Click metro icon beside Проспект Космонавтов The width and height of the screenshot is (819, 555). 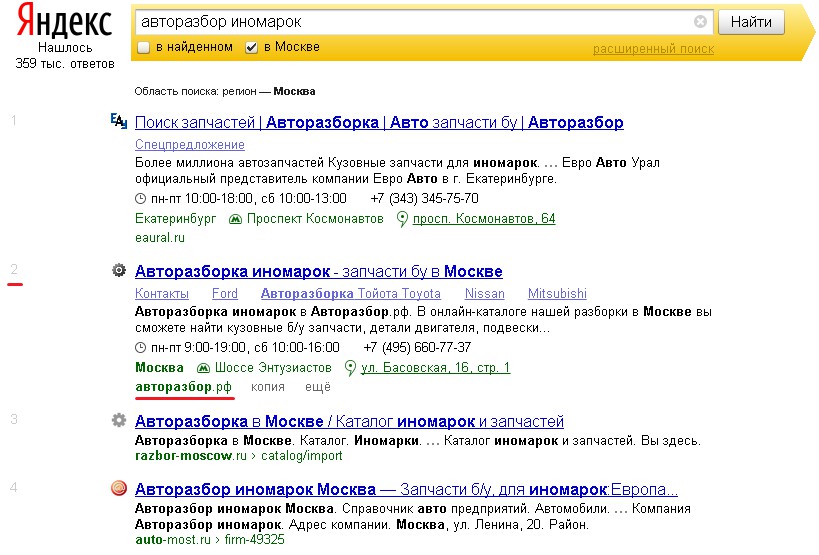pos(236,219)
